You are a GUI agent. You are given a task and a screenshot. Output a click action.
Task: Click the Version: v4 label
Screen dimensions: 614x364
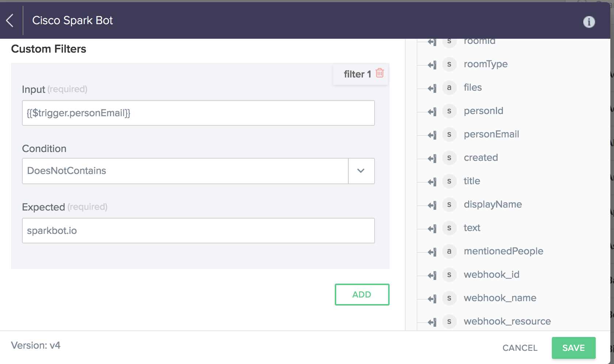click(35, 345)
